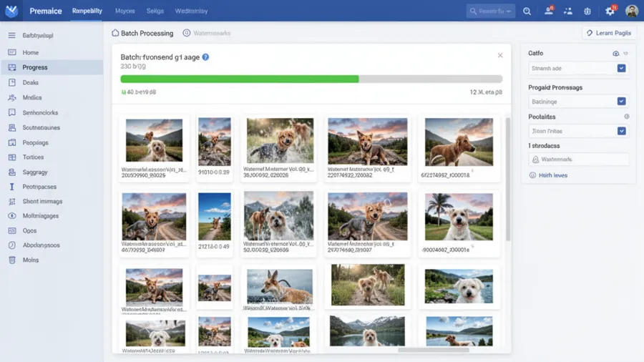Click the thumbnail grid vertical scrollbar
Viewport: 644px width, 362px height.
508,179
